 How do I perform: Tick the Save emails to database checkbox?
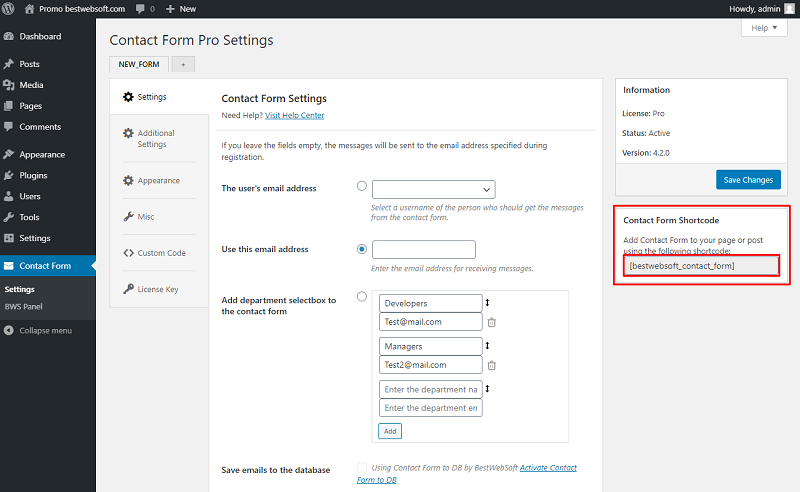point(362,468)
